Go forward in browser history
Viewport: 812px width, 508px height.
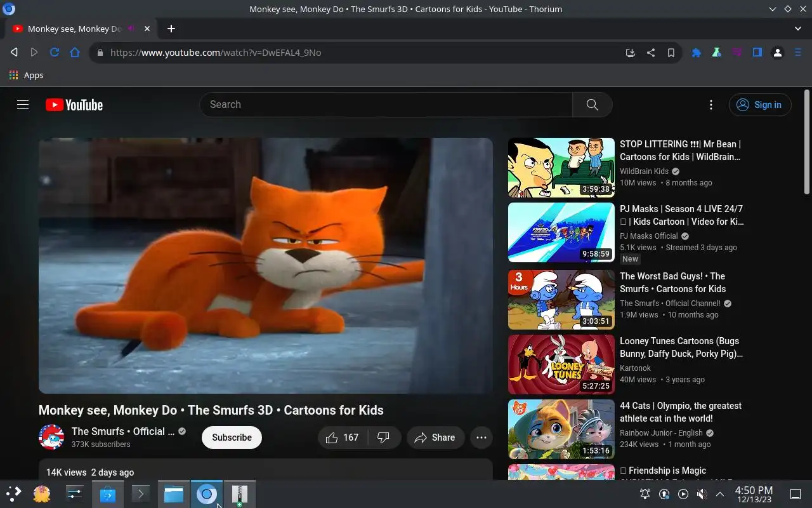point(34,53)
